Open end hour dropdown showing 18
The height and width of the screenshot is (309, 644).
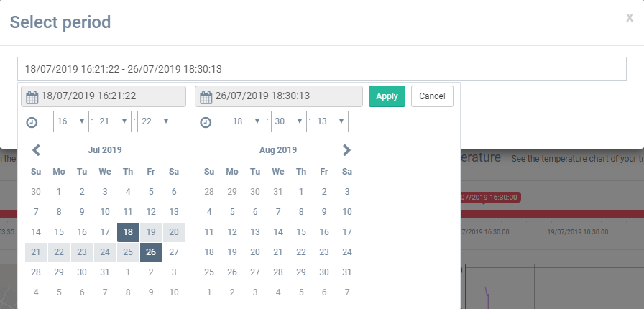246,121
